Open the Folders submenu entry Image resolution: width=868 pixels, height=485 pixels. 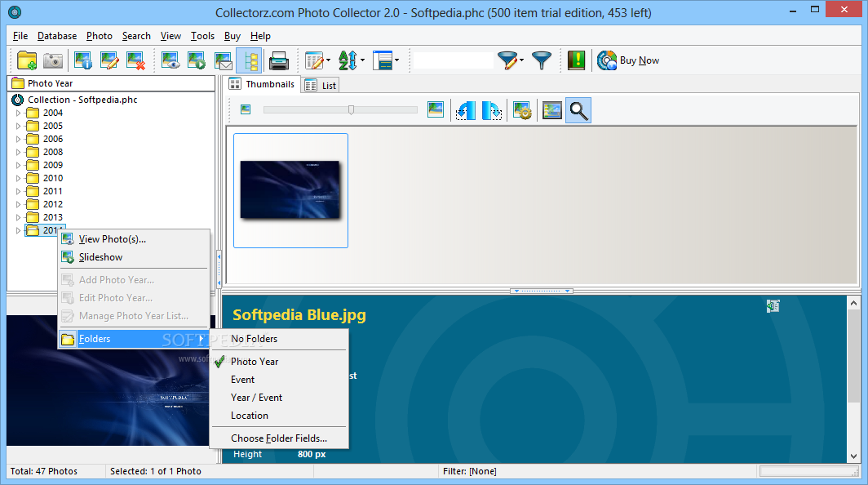pyautogui.click(x=134, y=339)
